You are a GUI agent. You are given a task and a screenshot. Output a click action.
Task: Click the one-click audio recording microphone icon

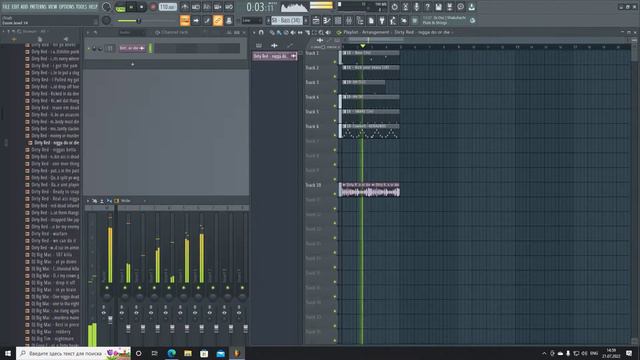coord(417,7)
